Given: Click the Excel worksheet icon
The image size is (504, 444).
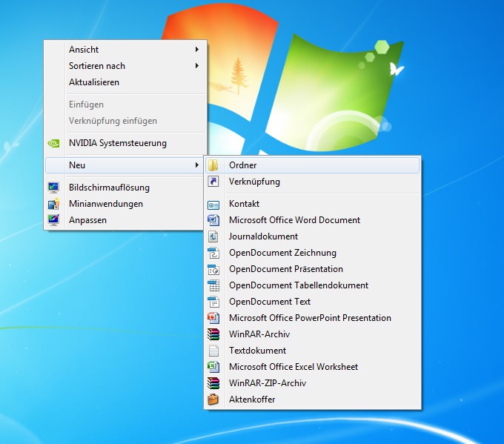Looking at the screenshot, I should tap(213, 367).
